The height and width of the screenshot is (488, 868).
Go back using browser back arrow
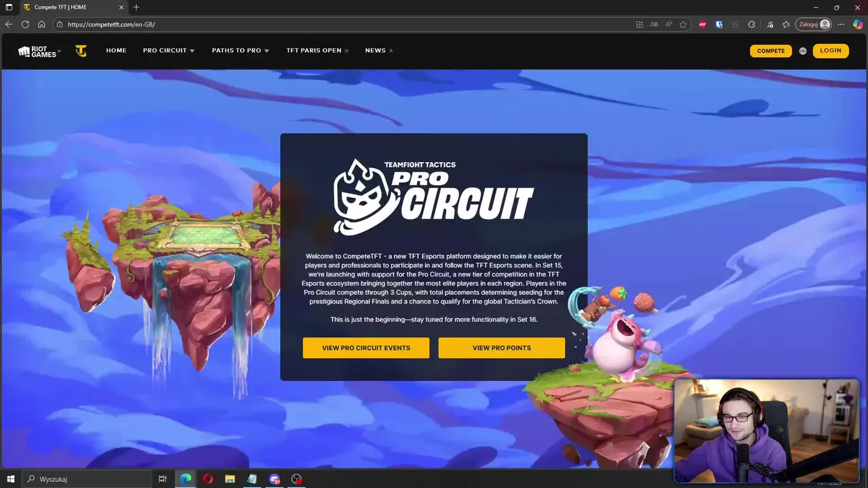tap(9, 24)
